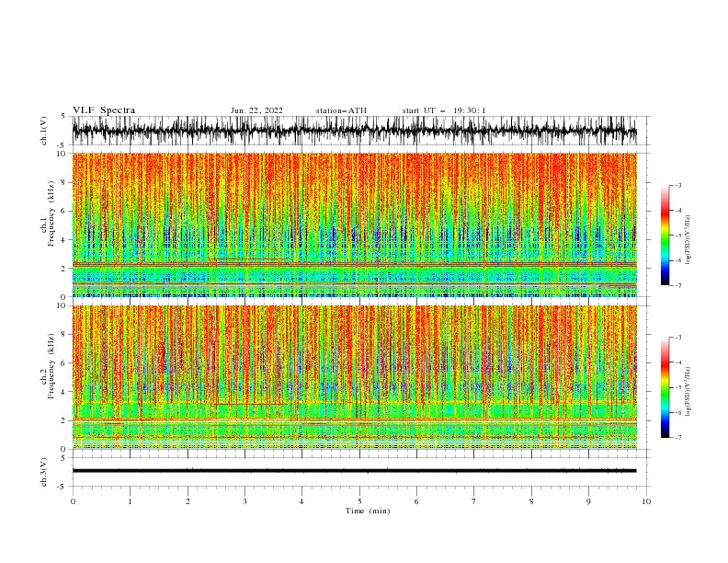Click the time axis tick label "1"
The height and width of the screenshot is (563, 728).
tap(130, 501)
